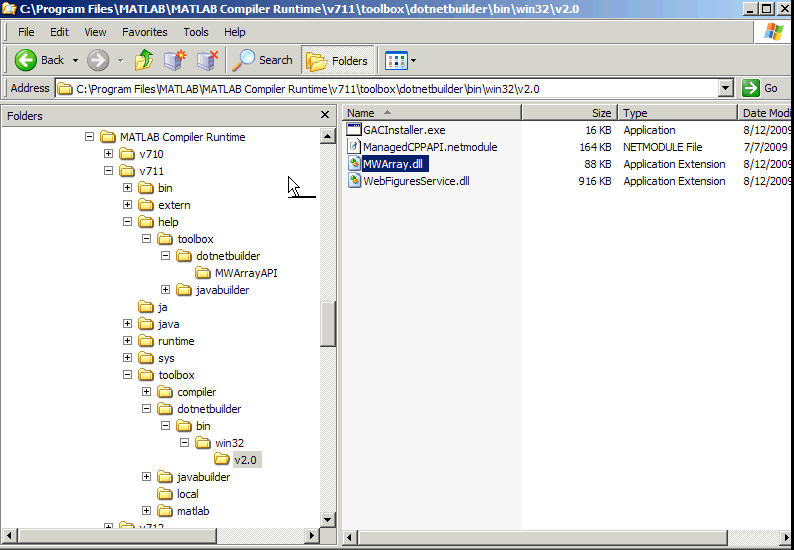
Task: Select the ja folder icon in tree
Action: click(146, 307)
